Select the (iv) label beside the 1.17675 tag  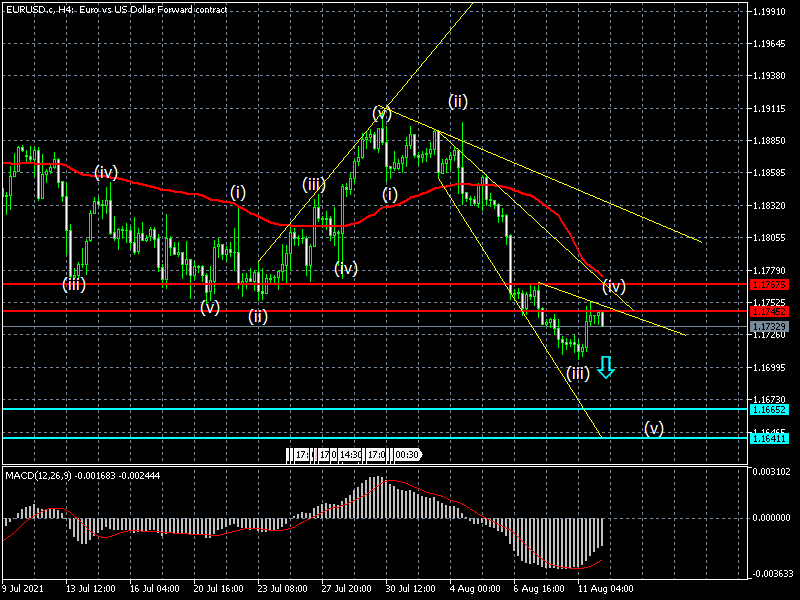[x=614, y=285]
